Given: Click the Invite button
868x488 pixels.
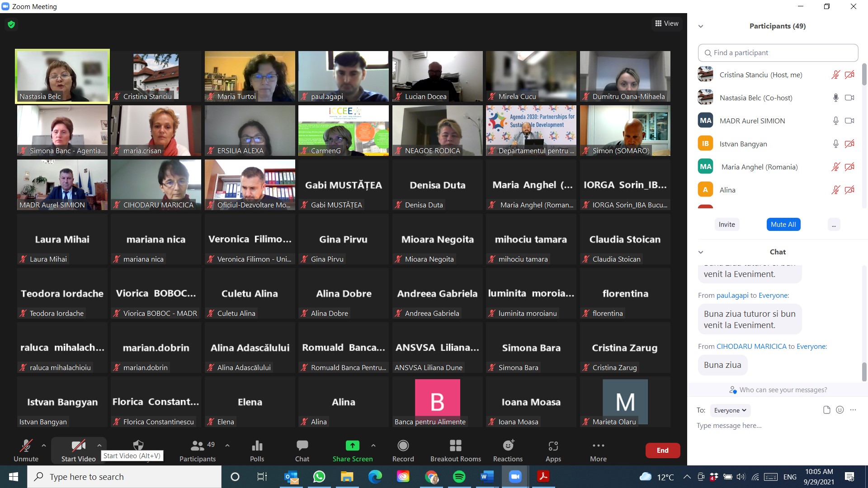Looking at the screenshot, I should 726,225.
